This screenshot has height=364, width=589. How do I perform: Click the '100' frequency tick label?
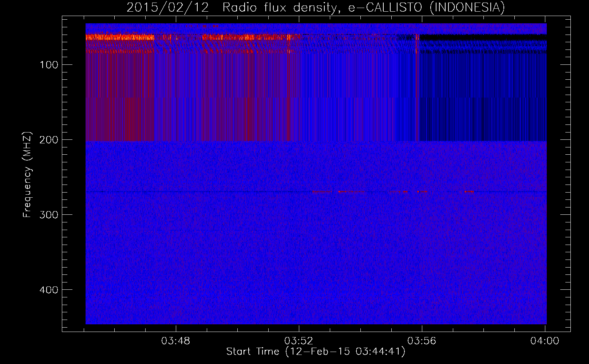[49, 65]
